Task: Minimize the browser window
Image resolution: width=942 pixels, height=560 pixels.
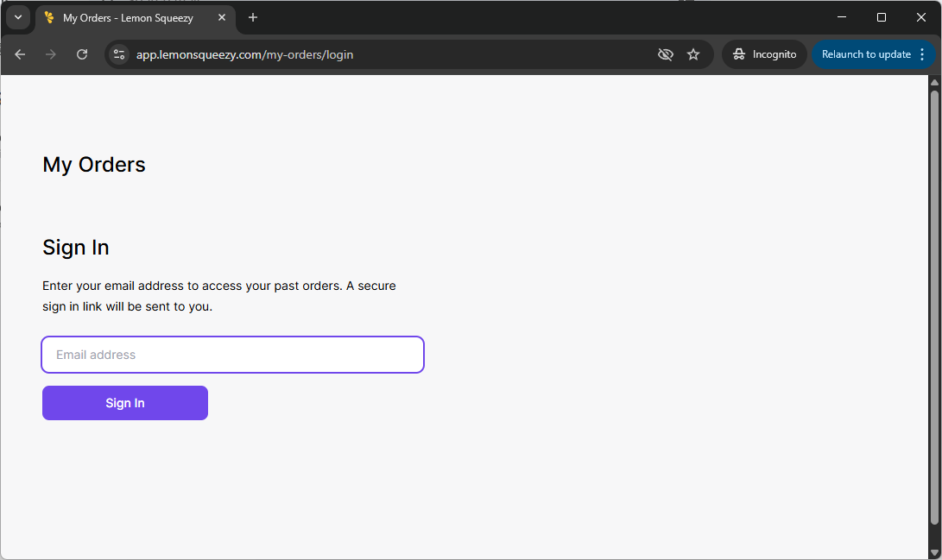Action: (x=842, y=17)
